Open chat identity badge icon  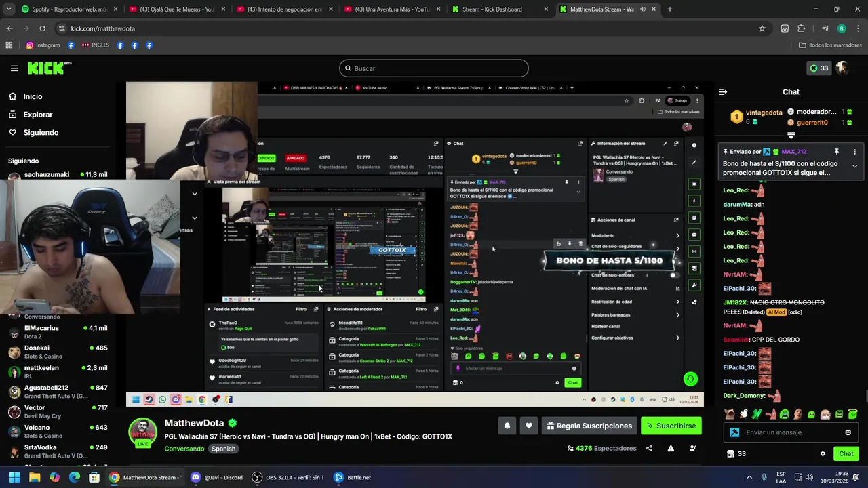tap(734, 432)
